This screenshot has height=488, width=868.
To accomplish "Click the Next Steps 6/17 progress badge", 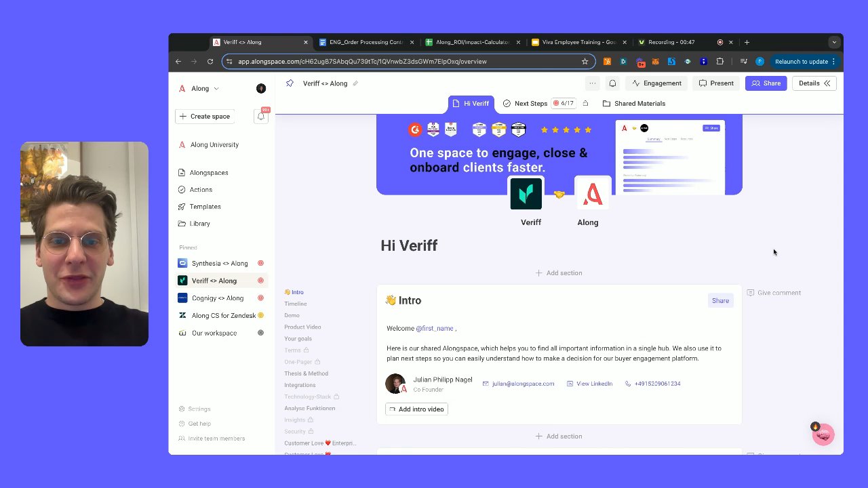I will pos(564,104).
